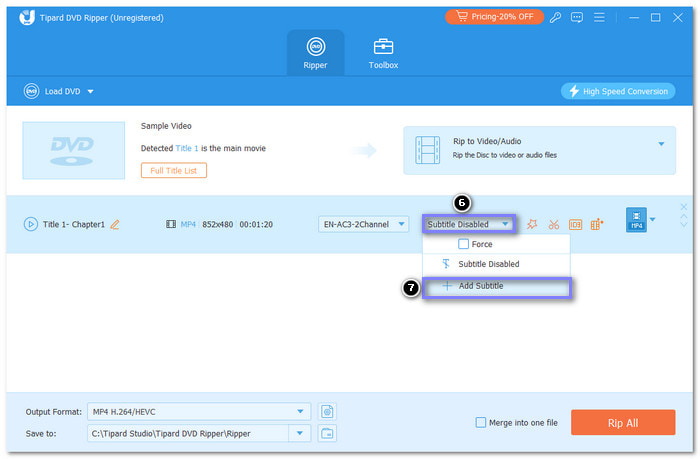Screen dimensions: 700x459
Task: Click the compress video icon
Action: pyautogui.click(x=596, y=224)
